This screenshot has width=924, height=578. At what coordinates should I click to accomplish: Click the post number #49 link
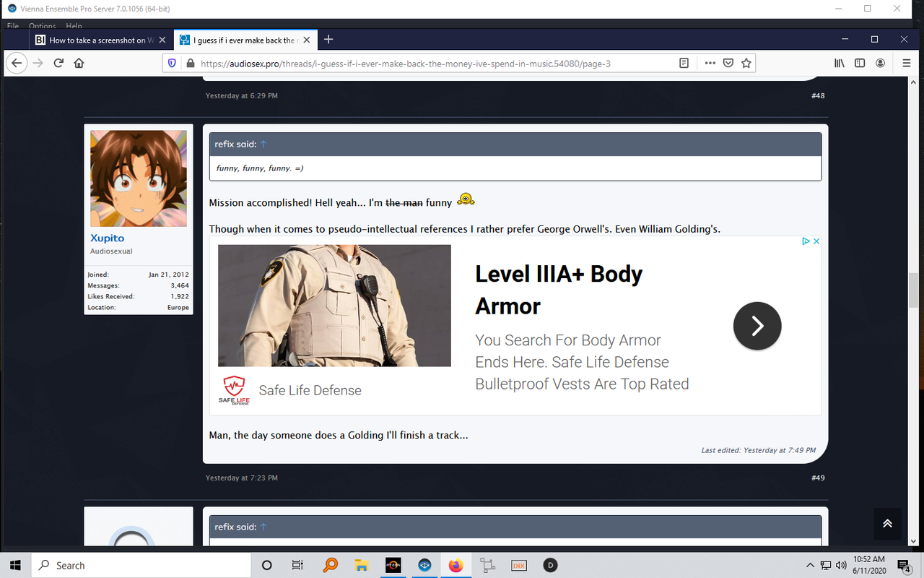pos(817,478)
